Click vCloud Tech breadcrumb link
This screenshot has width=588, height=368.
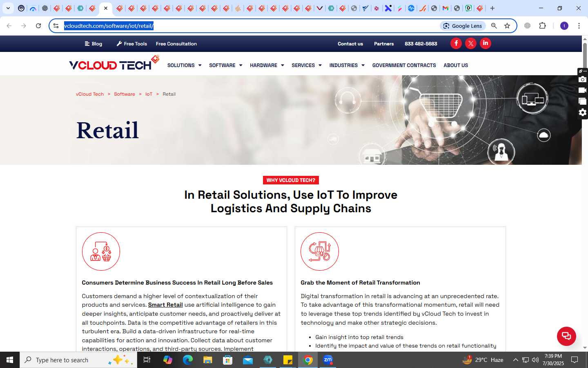tap(90, 94)
